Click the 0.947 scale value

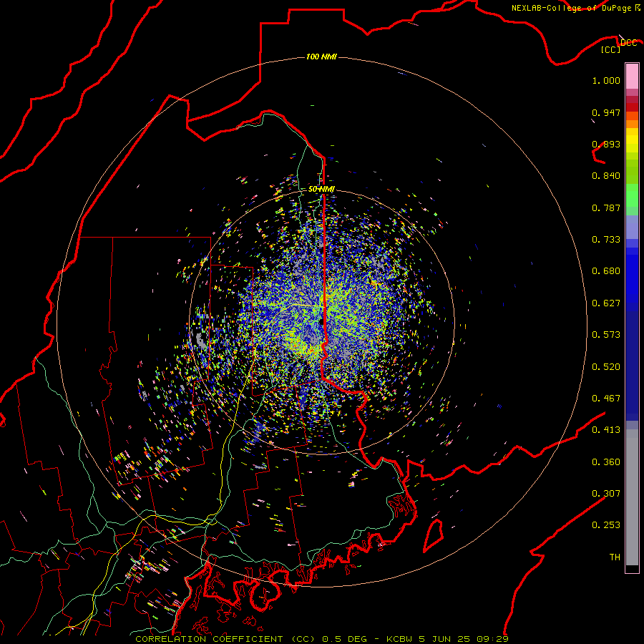point(606,112)
